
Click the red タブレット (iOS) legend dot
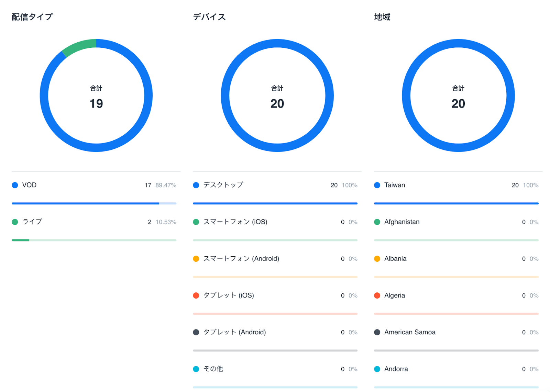196,295
